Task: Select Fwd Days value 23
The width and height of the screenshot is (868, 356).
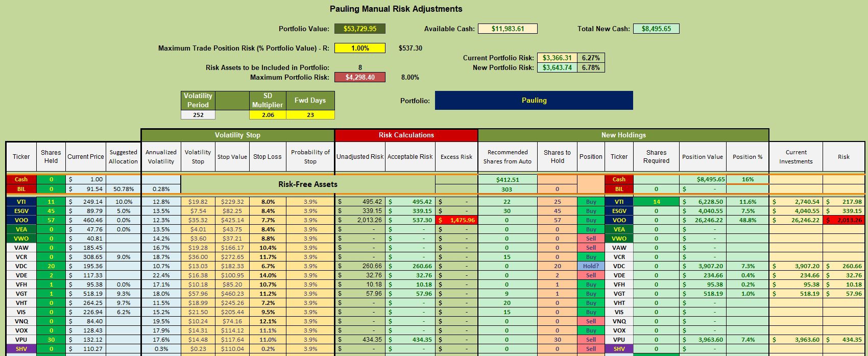Action: 310,115
